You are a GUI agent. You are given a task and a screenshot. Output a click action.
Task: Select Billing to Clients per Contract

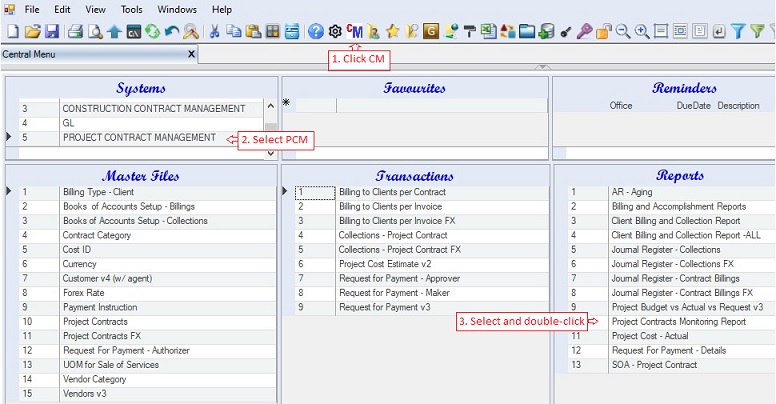click(391, 191)
